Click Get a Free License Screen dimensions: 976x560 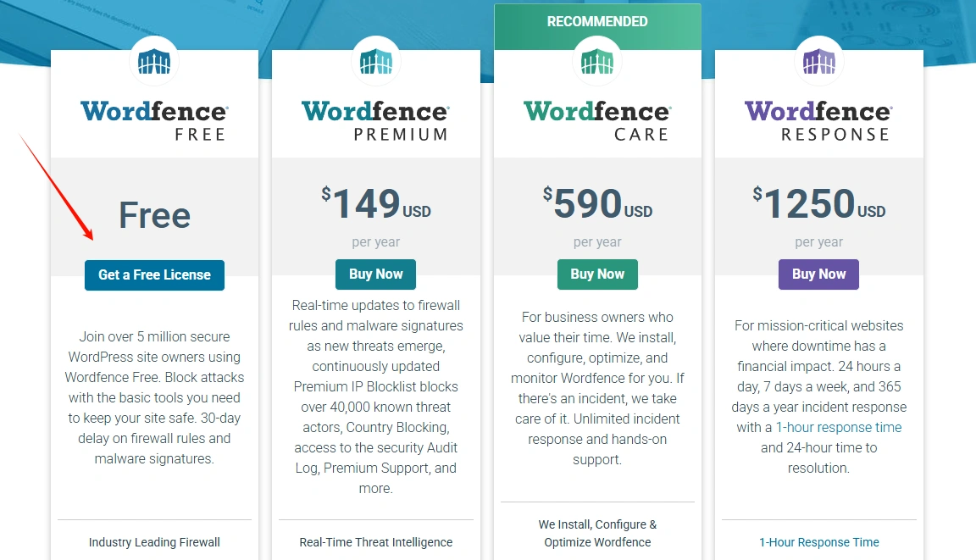pyautogui.click(x=154, y=274)
